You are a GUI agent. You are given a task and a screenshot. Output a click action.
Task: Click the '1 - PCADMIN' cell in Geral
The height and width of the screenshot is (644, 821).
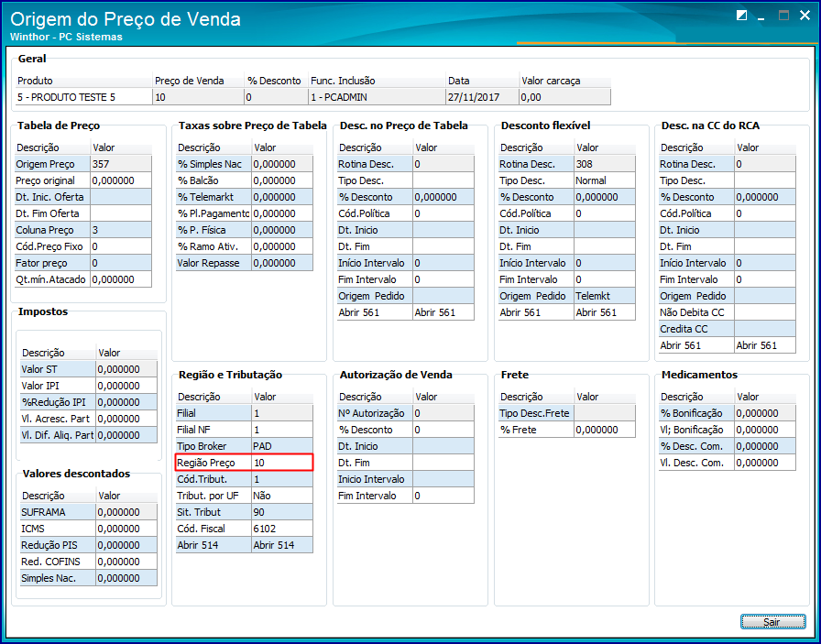tap(377, 97)
